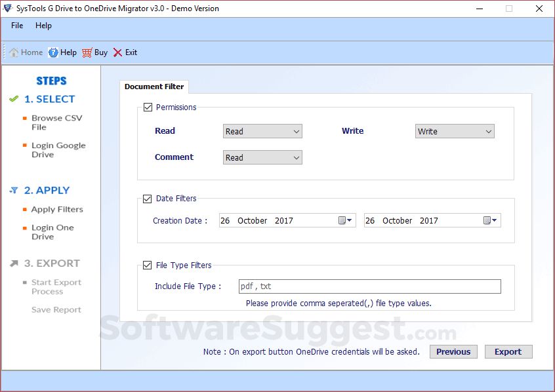Click the 2. APPLY step heading
Image resolution: width=555 pixels, height=392 pixels.
tap(47, 190)
